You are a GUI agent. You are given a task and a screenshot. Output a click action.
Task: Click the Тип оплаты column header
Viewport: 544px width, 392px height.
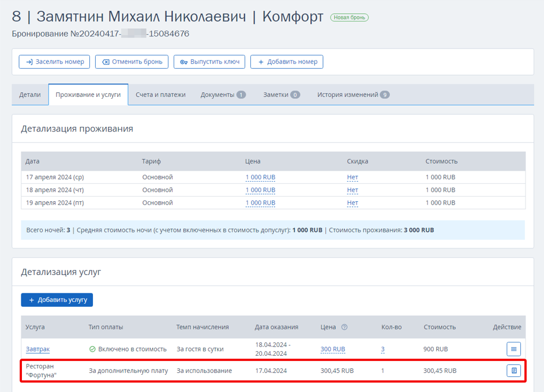coord(106,327)
